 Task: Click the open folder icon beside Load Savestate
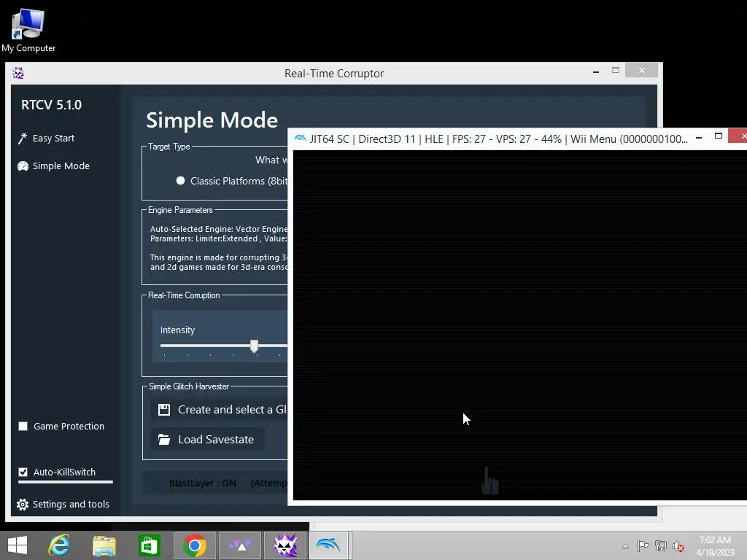tap(164, 440)
